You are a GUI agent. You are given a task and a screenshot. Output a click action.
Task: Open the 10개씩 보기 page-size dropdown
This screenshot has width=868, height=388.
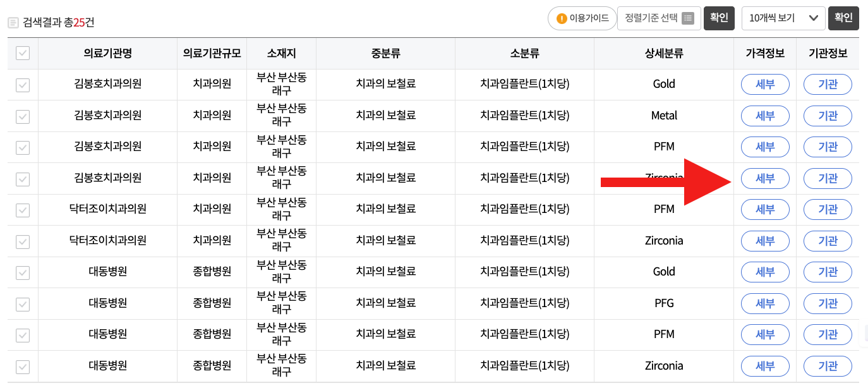[777, 18]
